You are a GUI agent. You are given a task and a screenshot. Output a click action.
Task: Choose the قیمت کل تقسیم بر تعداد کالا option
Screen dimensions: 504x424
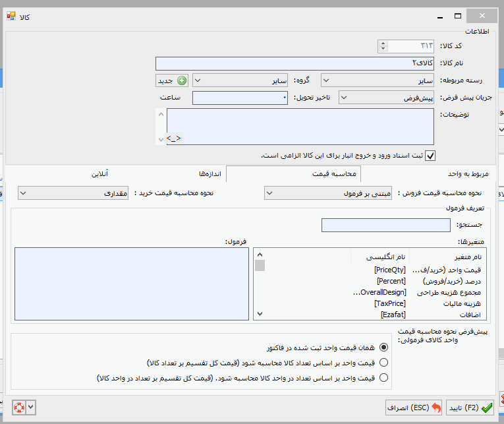coord(384,363)
